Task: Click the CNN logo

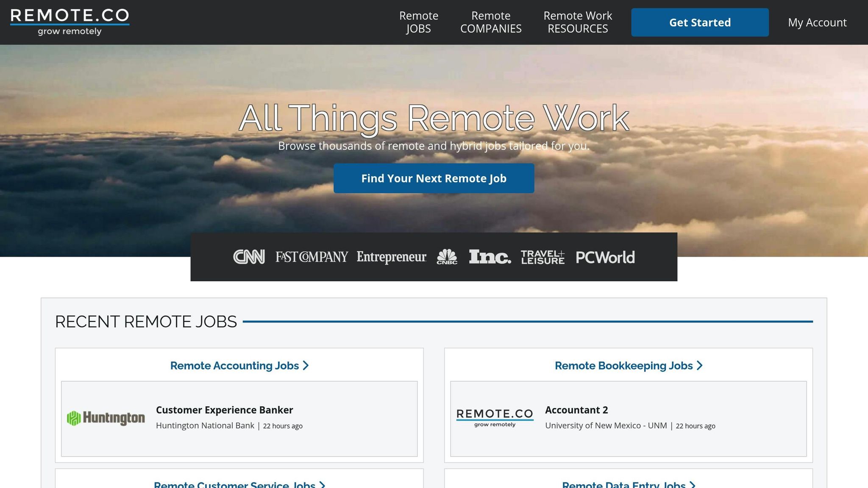Action: pos(249,257)
